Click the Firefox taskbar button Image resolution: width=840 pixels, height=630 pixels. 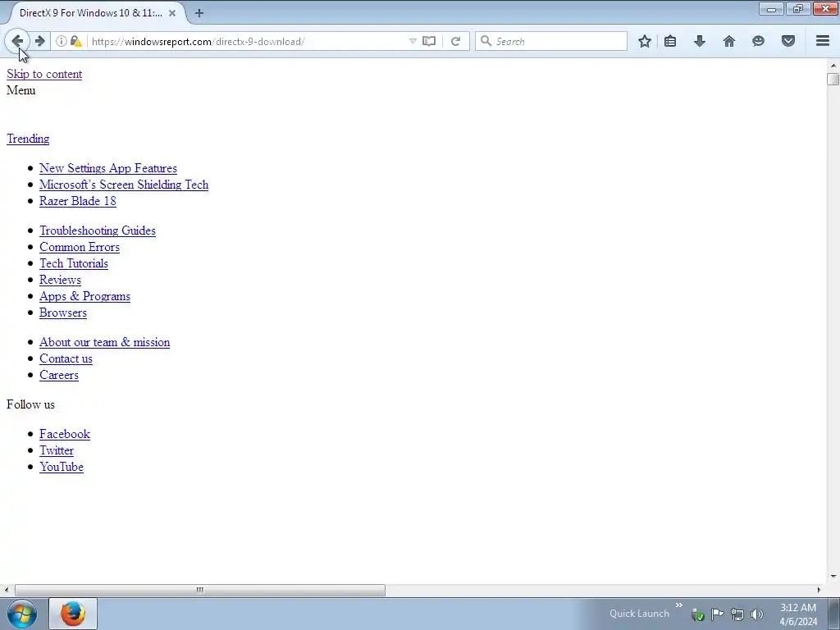coord(73,614)
